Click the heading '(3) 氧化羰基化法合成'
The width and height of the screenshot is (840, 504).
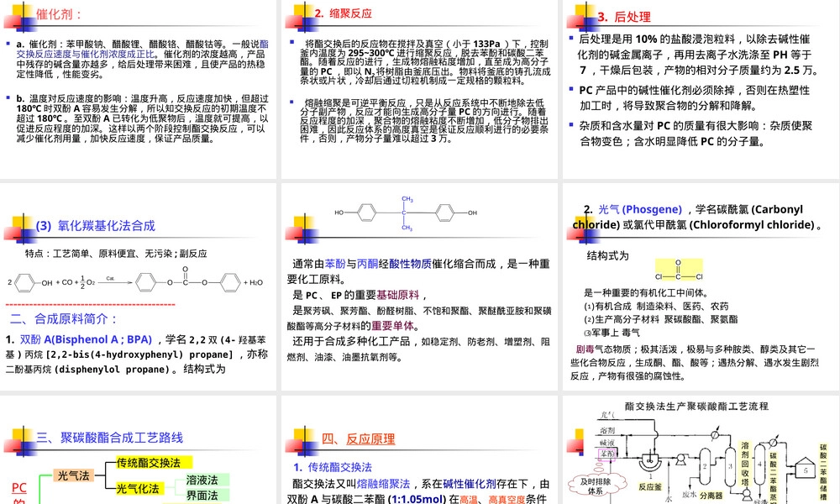96,225
